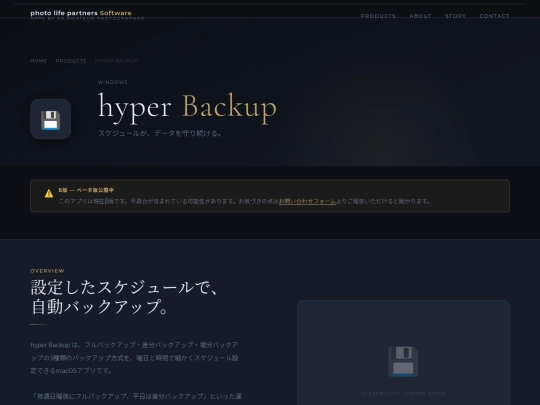Viewport: 540px width, 405px height.
Task: Click the heading 設定したスケジュールで、自動バックアップ。
Action: [x=125, y=297]
